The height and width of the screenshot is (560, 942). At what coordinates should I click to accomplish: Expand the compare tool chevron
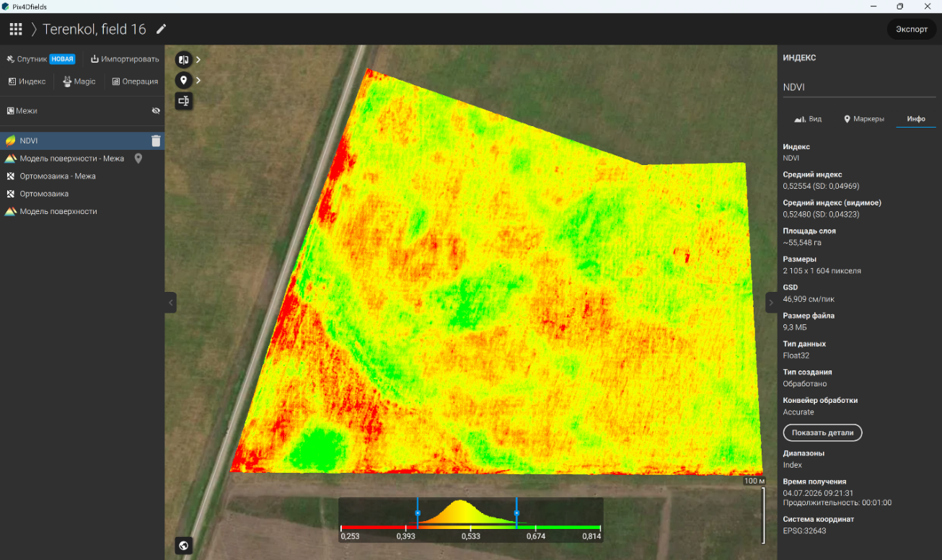pos(198,59)
